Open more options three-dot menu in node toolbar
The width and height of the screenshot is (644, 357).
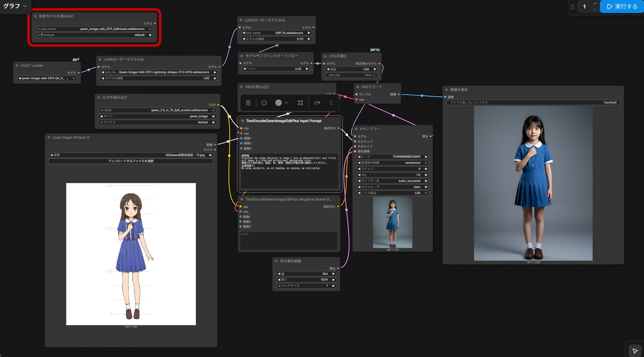(x=331, y=103)
